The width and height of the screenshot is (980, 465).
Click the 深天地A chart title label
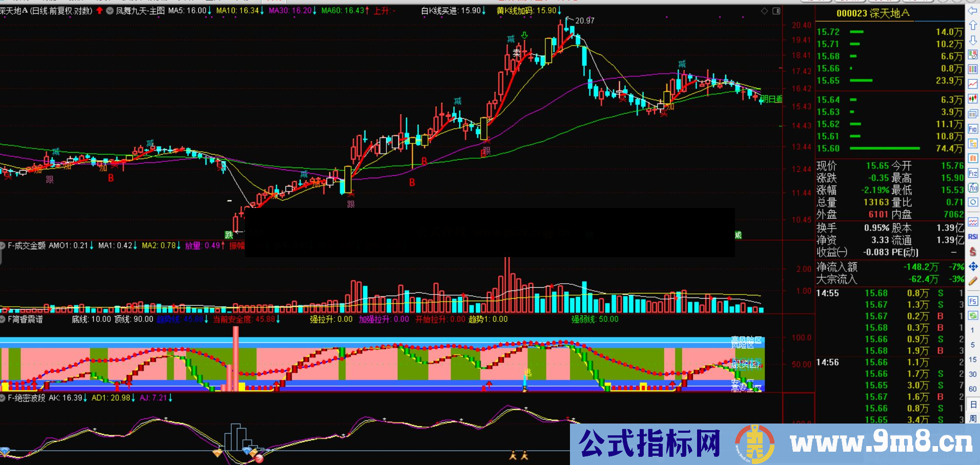[14, 10]
